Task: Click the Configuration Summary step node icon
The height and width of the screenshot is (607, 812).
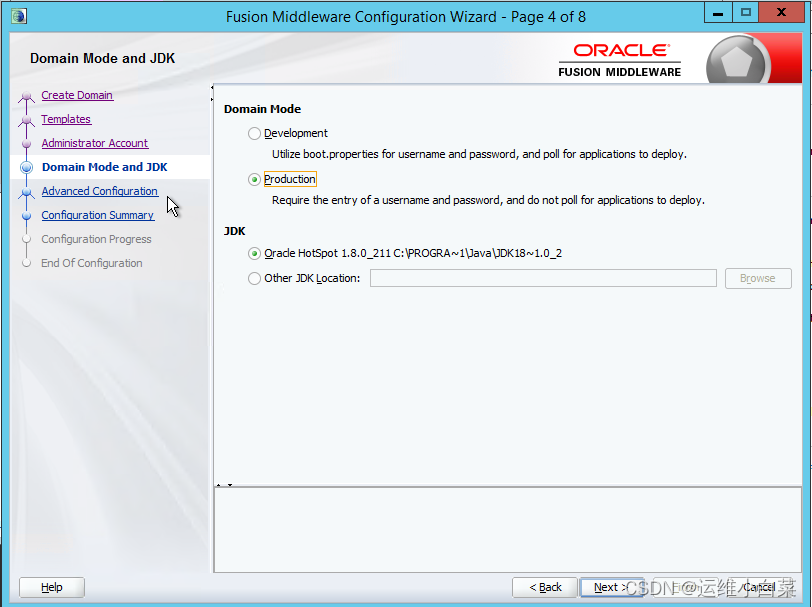Action: [x=26, y=215]
